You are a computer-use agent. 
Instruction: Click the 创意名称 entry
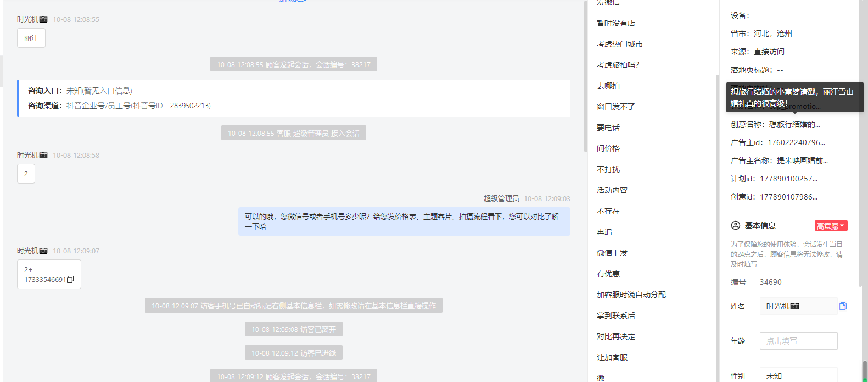[x=775, y=124]
